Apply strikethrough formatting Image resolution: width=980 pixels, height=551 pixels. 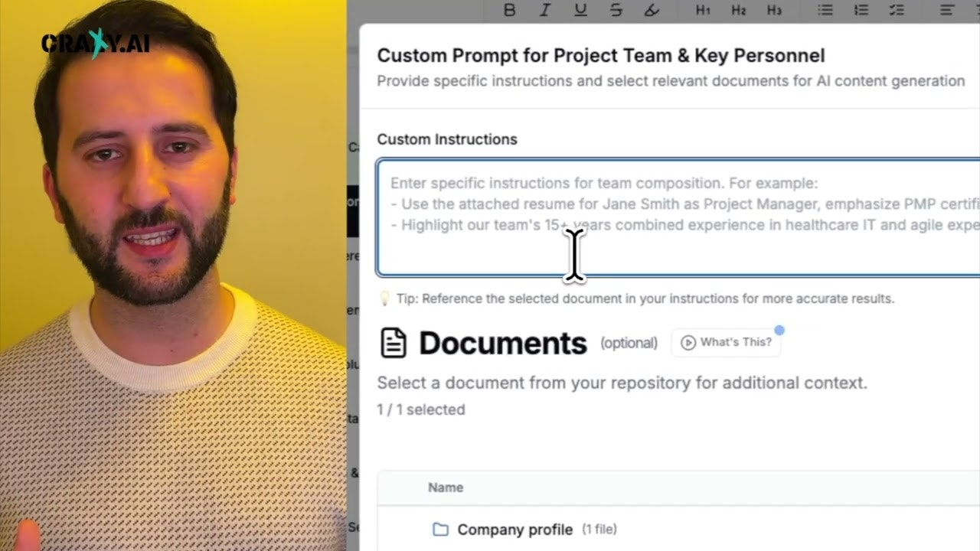[x=616, y=10]
